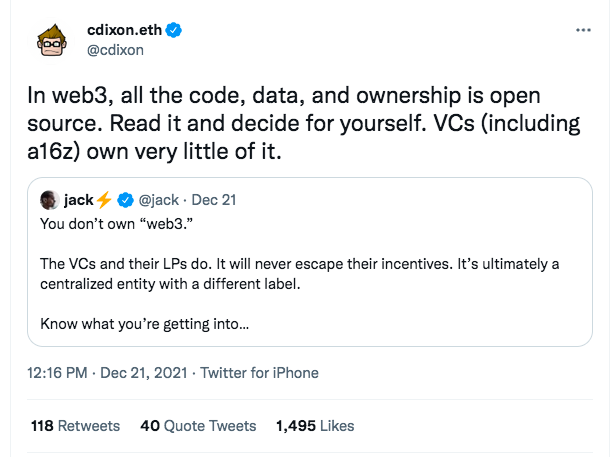Screen dimensions: 616x457
Task: Click jack's small avatar in quoted tweet
Action: (x=49, y=199)
